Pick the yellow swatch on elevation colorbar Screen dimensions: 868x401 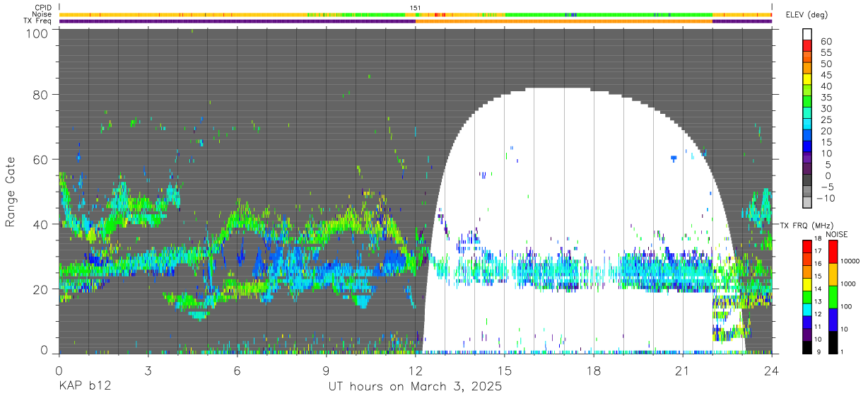pos(807,79)
